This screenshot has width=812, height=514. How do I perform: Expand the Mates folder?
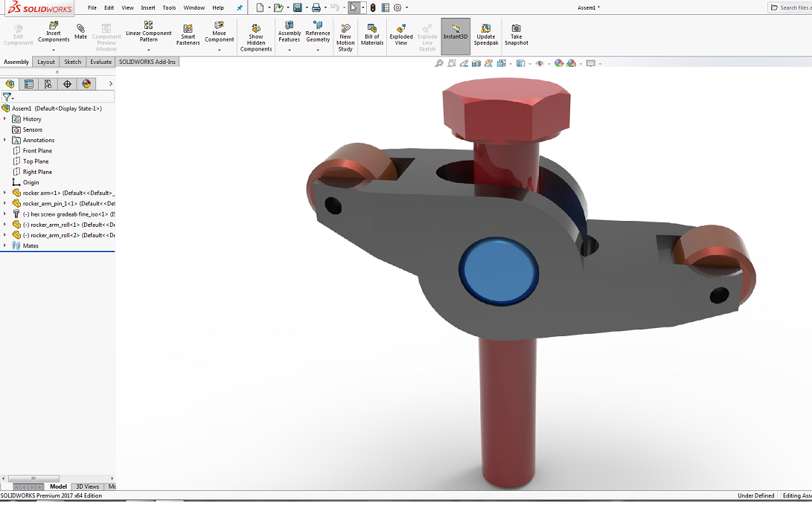4,246
